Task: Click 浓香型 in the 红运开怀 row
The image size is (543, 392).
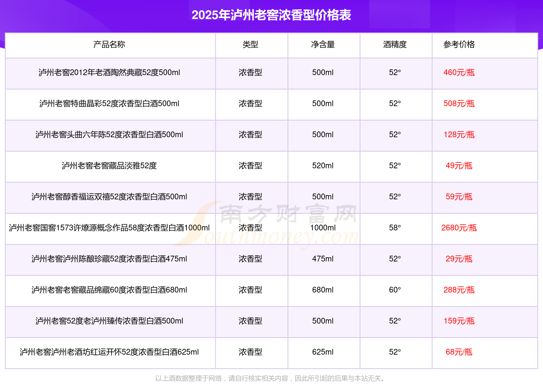Action: 250,352
